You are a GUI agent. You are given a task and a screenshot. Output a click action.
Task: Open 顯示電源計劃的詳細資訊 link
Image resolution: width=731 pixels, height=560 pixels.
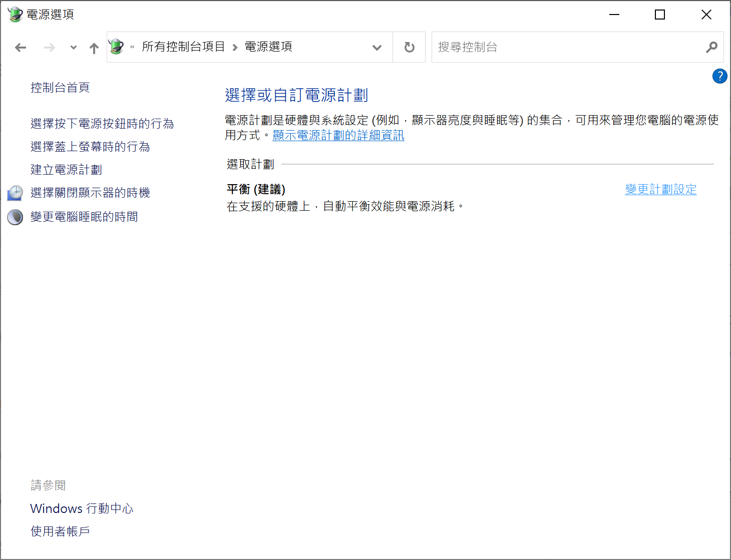(338, 135)
